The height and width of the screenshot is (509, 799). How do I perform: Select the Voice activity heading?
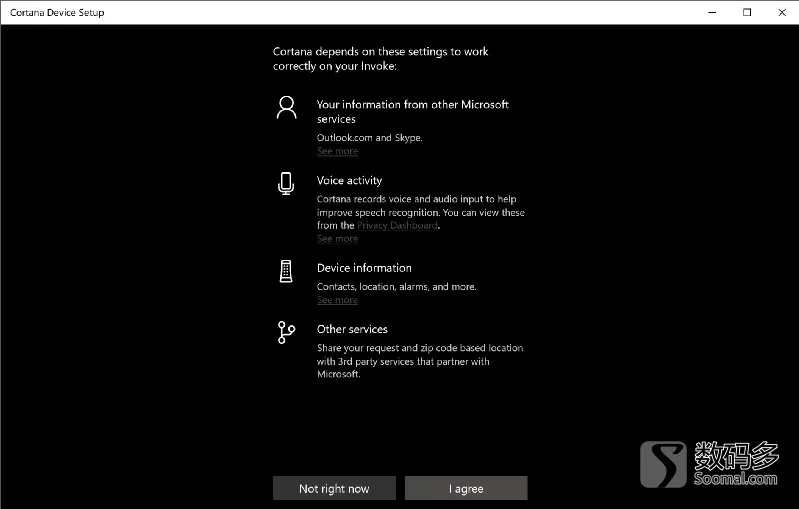[350, 181]
